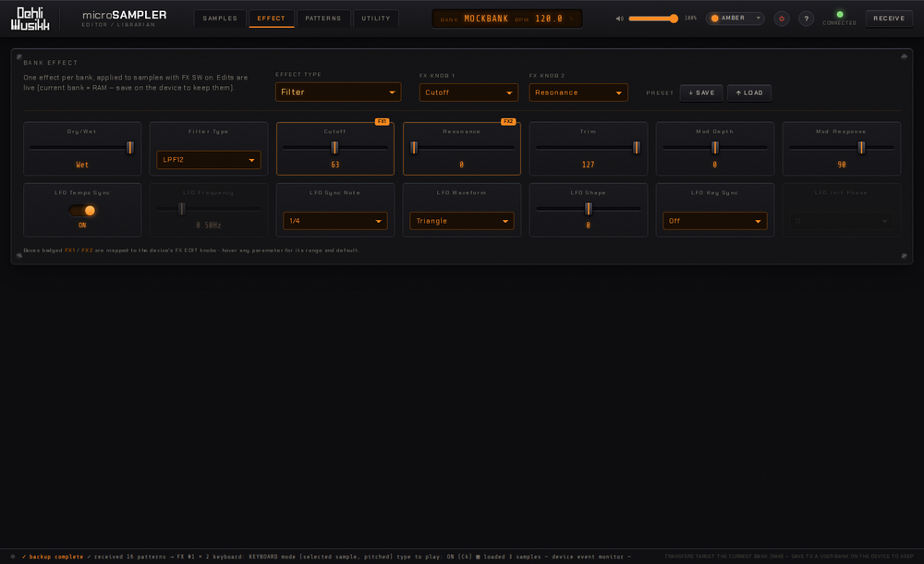
Task: Open the LFO Key Sync dropdown
Action: tap(715, 221)
